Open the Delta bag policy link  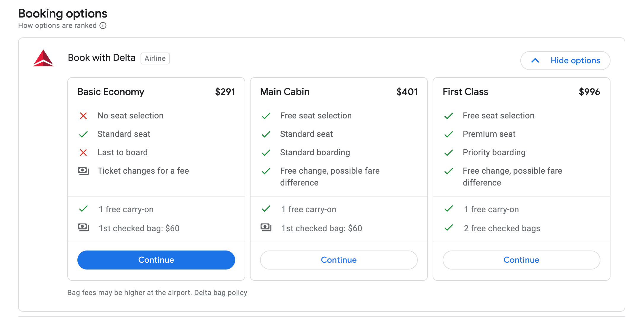(221, 293)
